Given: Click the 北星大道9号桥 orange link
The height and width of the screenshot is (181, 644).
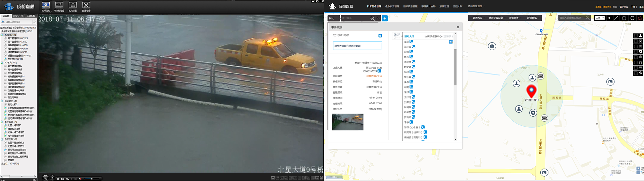Looking at the screenshot, I should point(374,76).
